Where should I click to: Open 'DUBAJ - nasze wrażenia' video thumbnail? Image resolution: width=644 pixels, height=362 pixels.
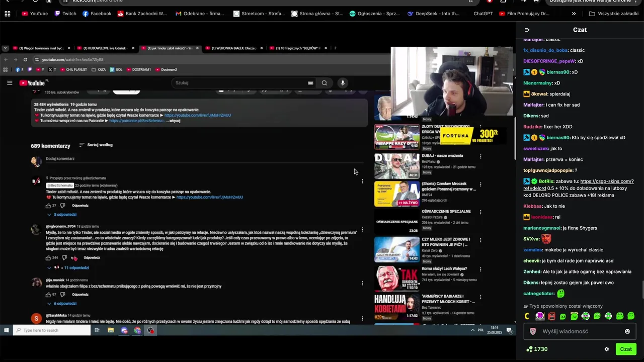tap(397, 166)
